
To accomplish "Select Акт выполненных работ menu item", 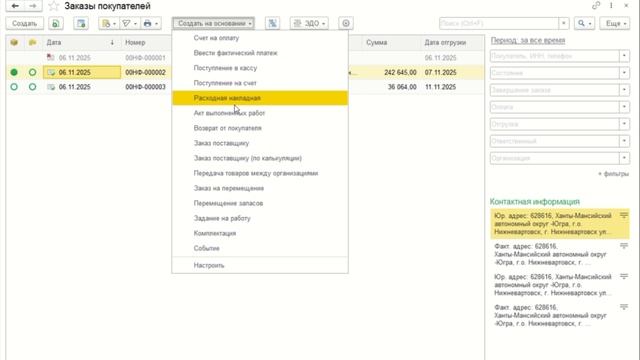I will coord(260,113).
